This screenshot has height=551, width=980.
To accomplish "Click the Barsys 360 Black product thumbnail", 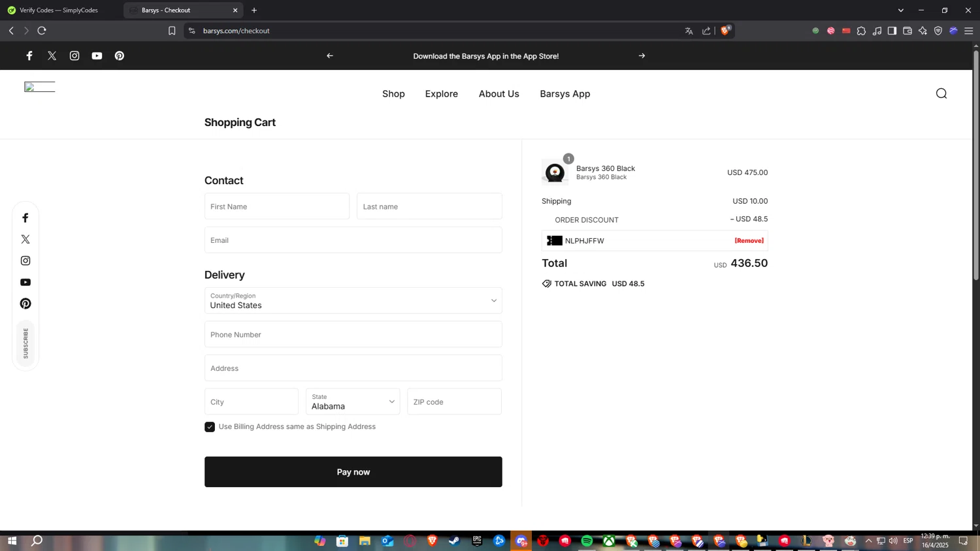I will pyautogui.click(x=555, y=172).
